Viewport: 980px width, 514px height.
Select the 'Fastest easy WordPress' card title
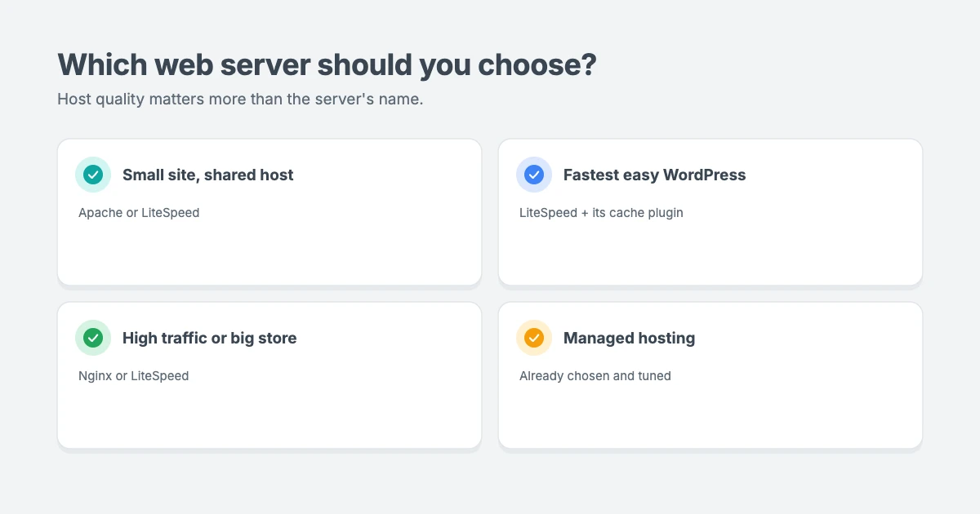(x=654, y=175)
